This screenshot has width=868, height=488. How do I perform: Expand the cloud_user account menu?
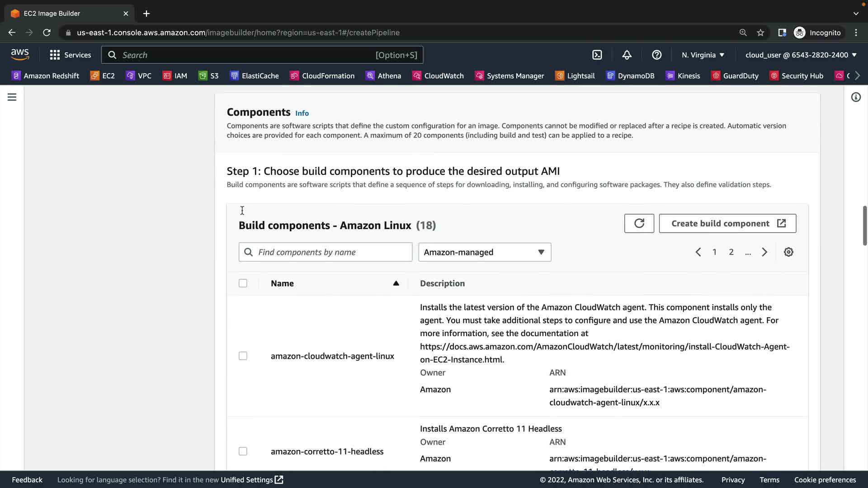pos(801,55)
